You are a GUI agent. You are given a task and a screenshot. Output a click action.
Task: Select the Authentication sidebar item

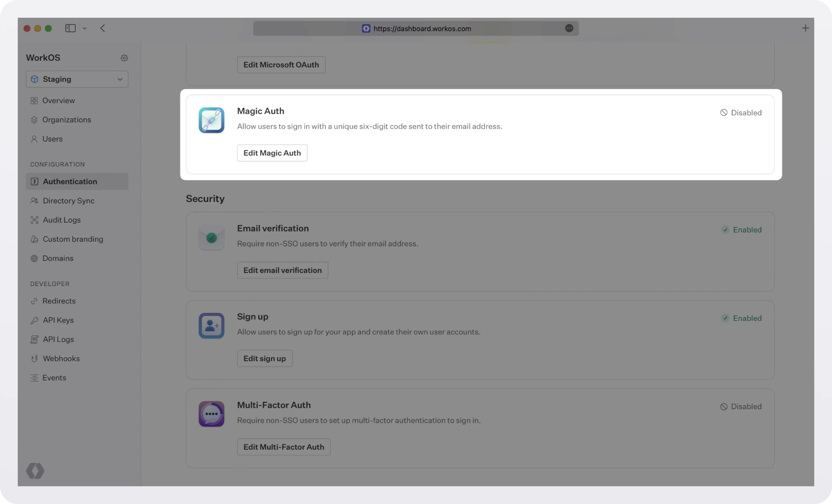click(77, 182)
